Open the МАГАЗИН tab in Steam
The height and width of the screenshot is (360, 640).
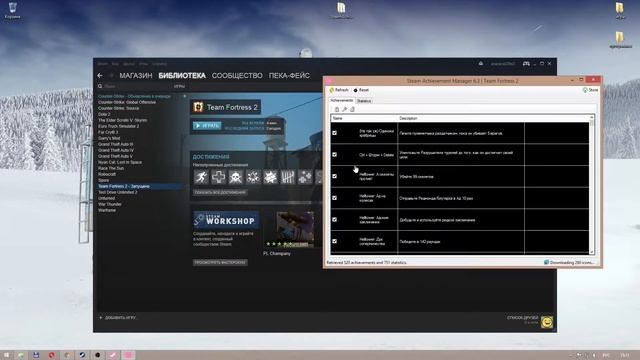(x=136, y=76)
